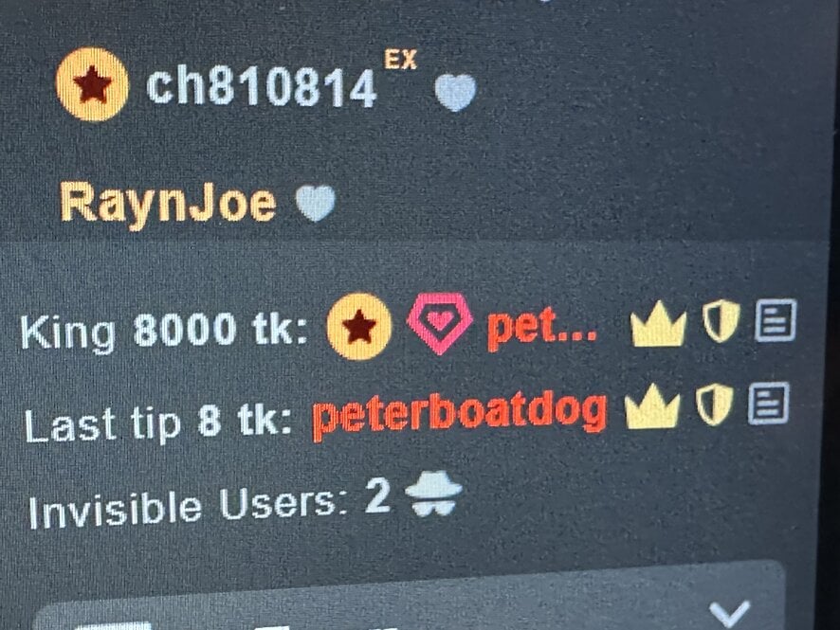840x630 pixels.
Task: Click the shield icon in King row
Action: point(721,320)
